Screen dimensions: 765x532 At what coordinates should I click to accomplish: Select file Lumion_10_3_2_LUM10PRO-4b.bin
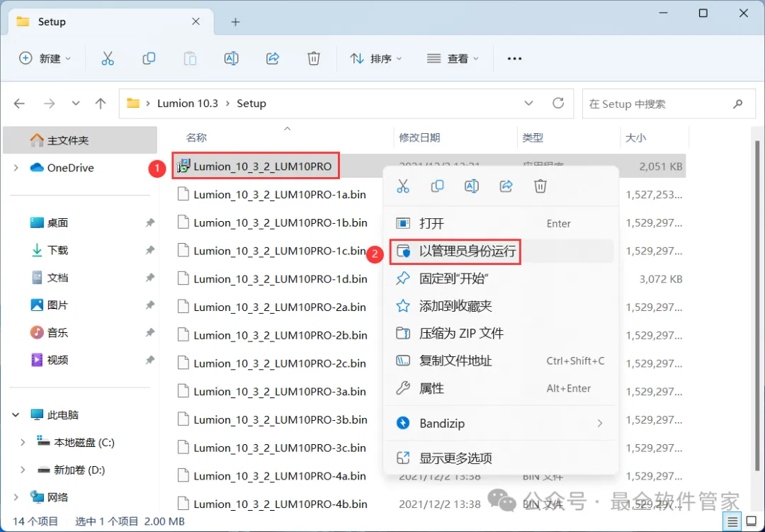(280, 504)
